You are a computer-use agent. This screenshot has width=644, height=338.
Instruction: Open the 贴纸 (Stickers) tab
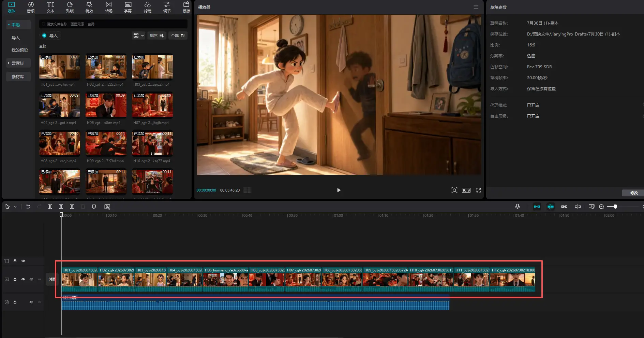(x=70, y=7)
